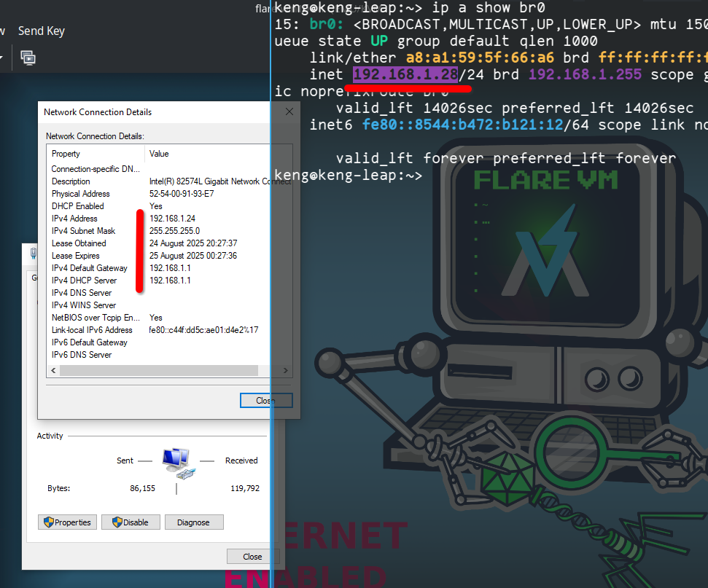Click the Disable adapter button

tap(131, 522)
